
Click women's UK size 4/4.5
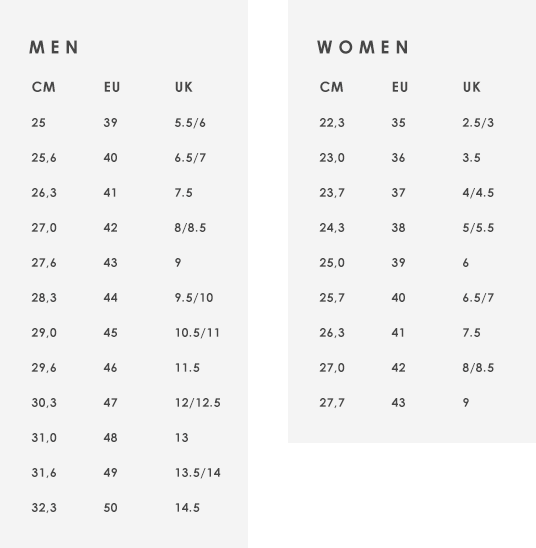tap(478, 193)
